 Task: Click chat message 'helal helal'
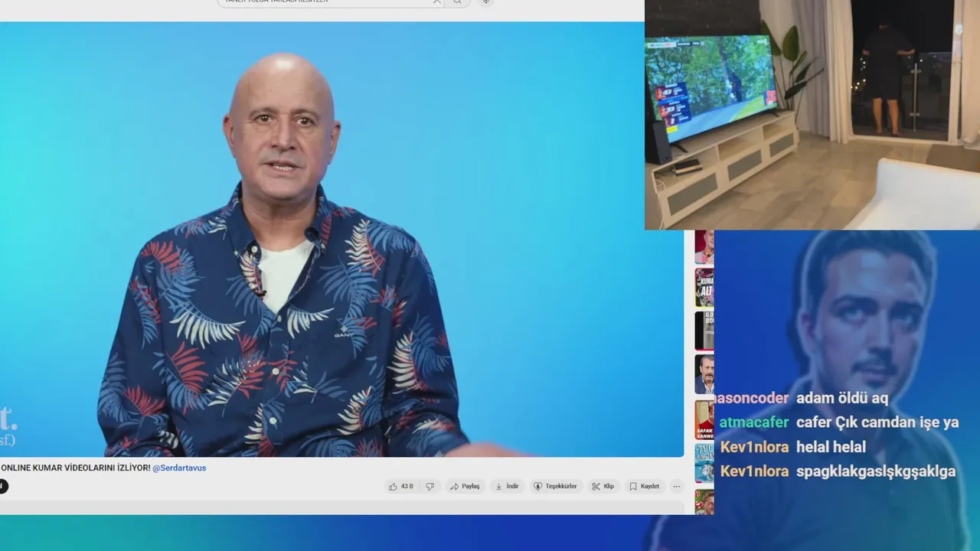coord(831,447)
